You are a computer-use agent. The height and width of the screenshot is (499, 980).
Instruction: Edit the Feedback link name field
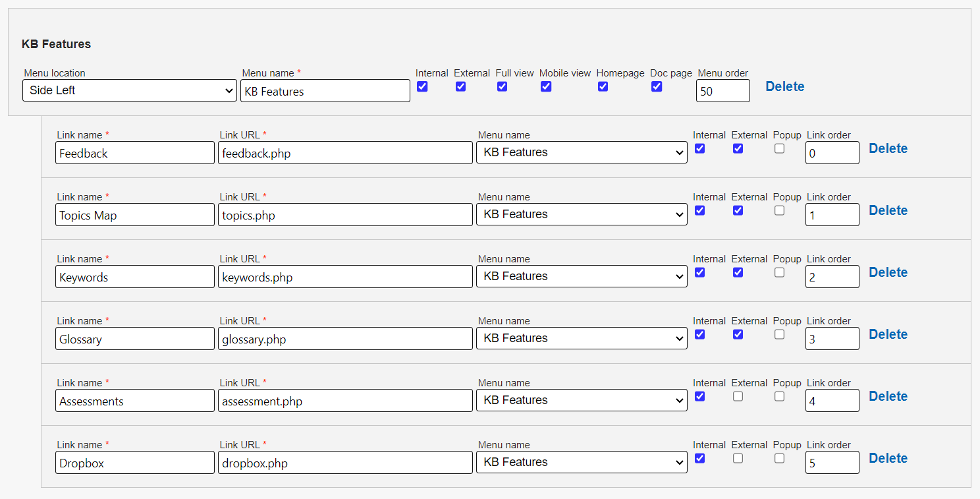pyautogui.click(x=135, y=153)
